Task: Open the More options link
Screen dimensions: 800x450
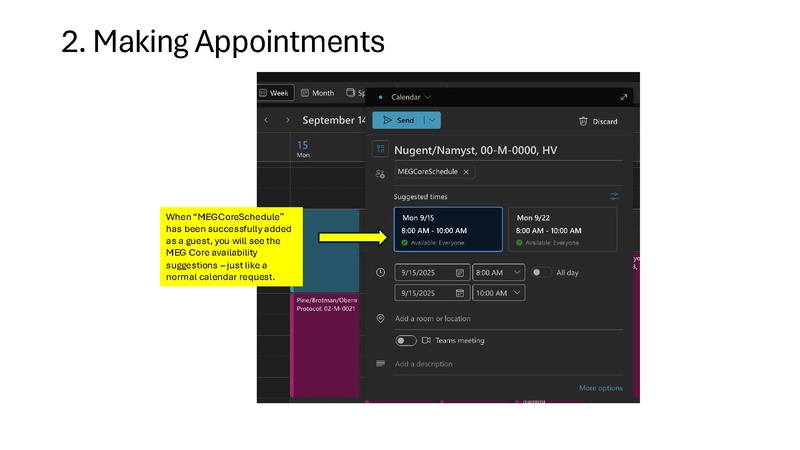Action: [600, 388]
